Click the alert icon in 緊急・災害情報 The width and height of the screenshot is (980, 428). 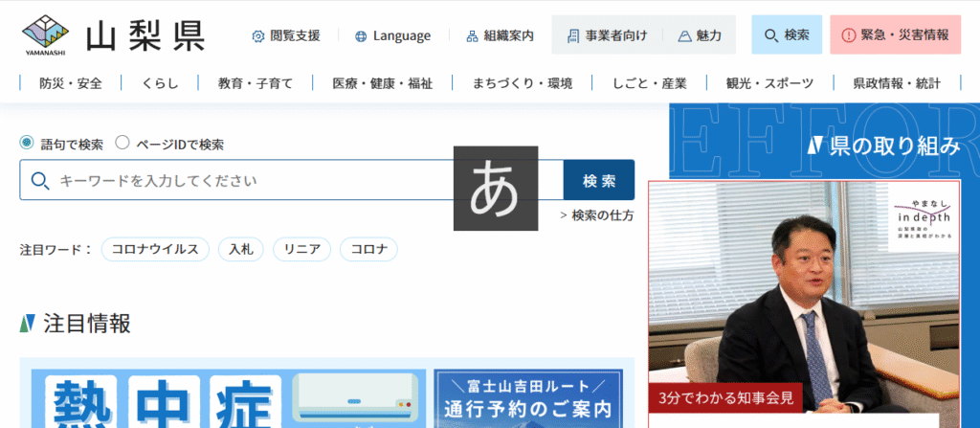tap(848, 35)
